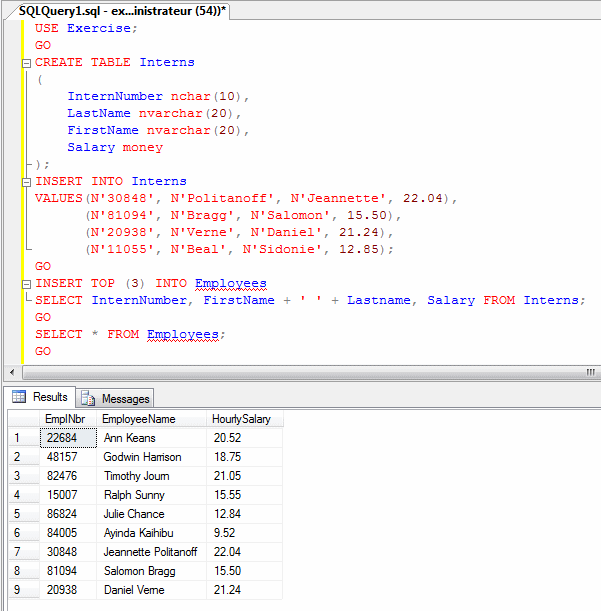This screenshot has width=601, height=611.
Task: Click 'Salary money' column definition line
Action: (x=115, y=147)
